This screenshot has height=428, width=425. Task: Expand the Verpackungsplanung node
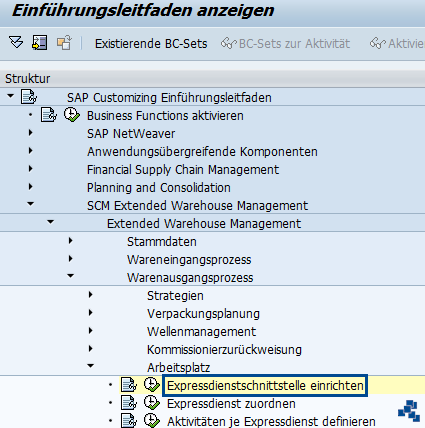(x=91, y=313)
